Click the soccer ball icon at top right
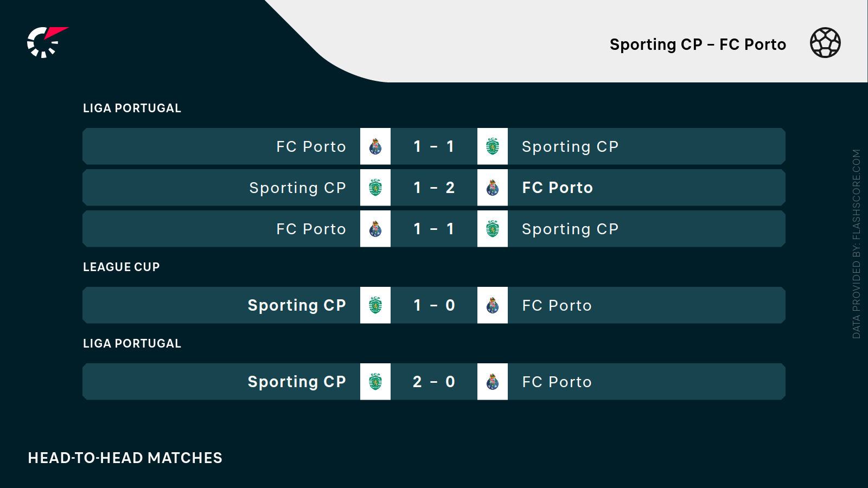Viewport: 868px width, 488px height. point(825,43)
